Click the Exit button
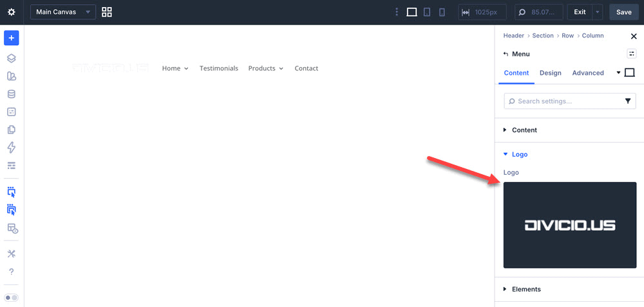 [580, 12]
